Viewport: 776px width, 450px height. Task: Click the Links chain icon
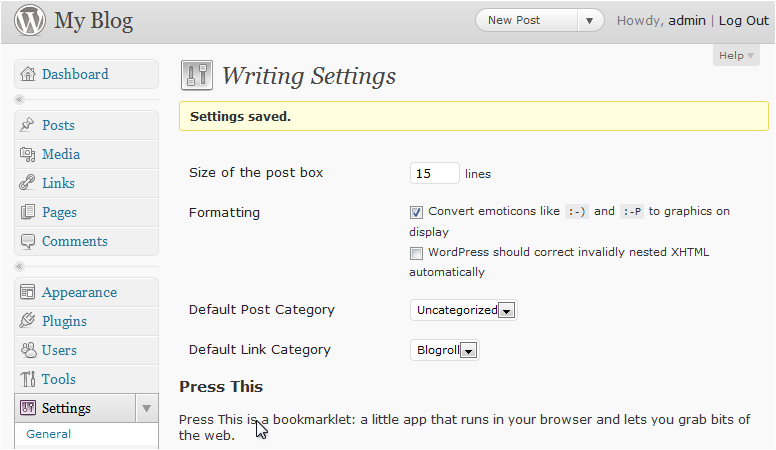[x=27, y=183]
